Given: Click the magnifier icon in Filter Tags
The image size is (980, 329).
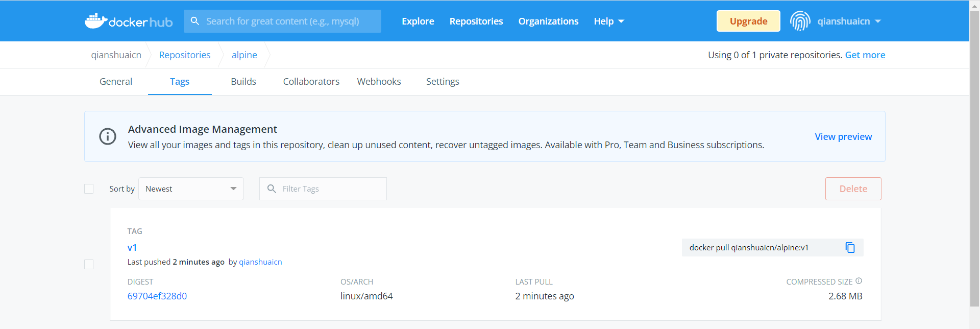Looking at the screenshot, I should 272,189.
